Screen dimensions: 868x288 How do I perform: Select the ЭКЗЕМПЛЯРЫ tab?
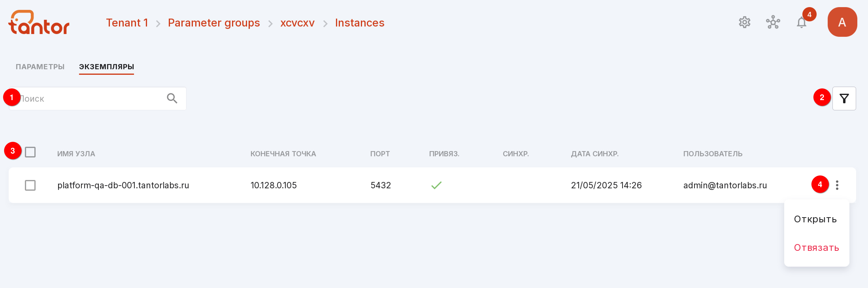coord(107,67)
